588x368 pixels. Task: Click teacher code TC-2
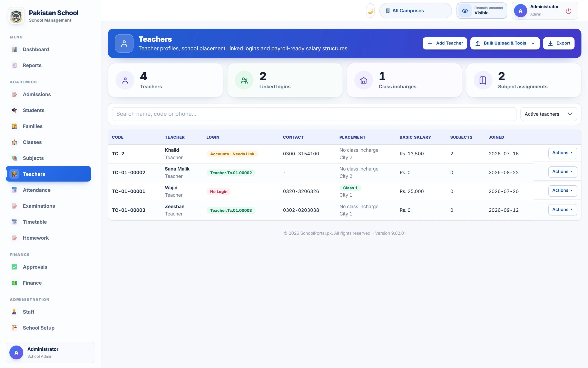tap(118, 154)
